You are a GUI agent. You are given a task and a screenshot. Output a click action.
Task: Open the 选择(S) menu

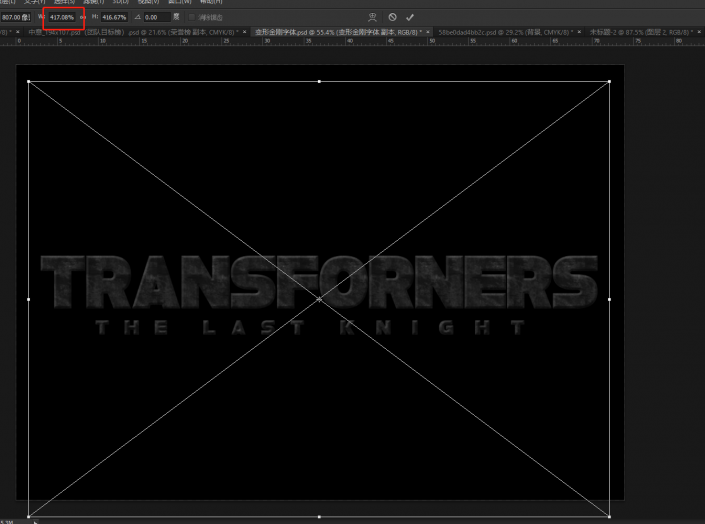click(64, 2)
